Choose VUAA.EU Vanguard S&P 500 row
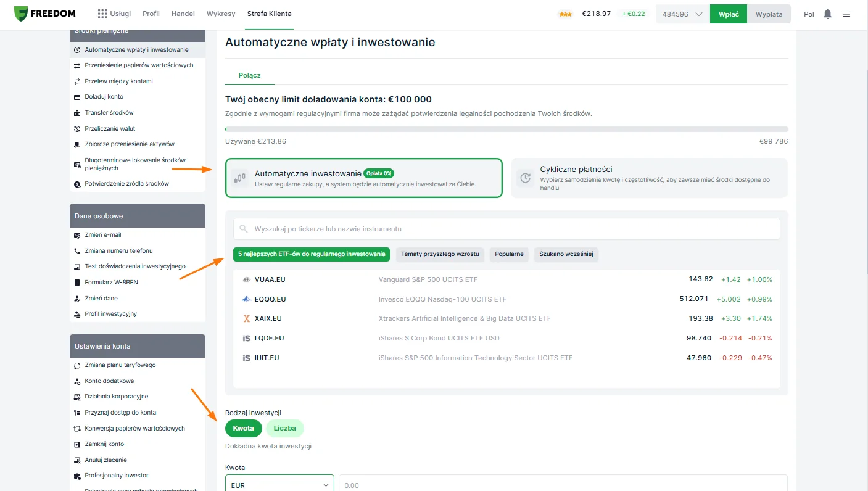Screen dimensions: 868x491 pos(506,279)
